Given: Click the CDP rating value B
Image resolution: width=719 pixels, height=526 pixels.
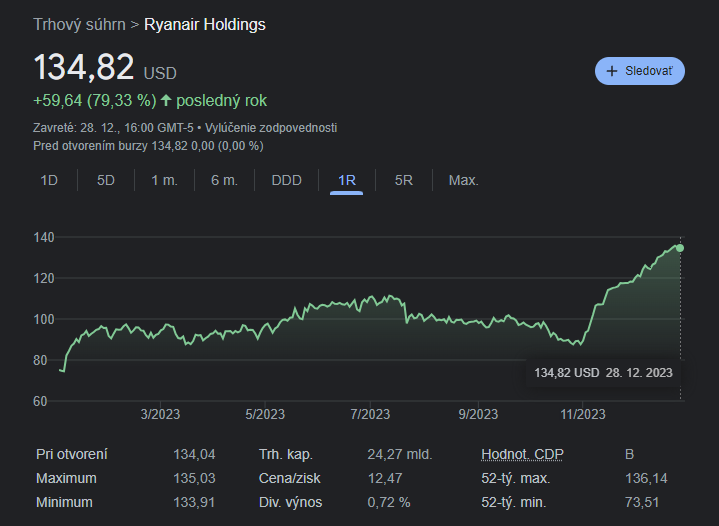Looking at the screenshot, I should (x=629, y=454).
